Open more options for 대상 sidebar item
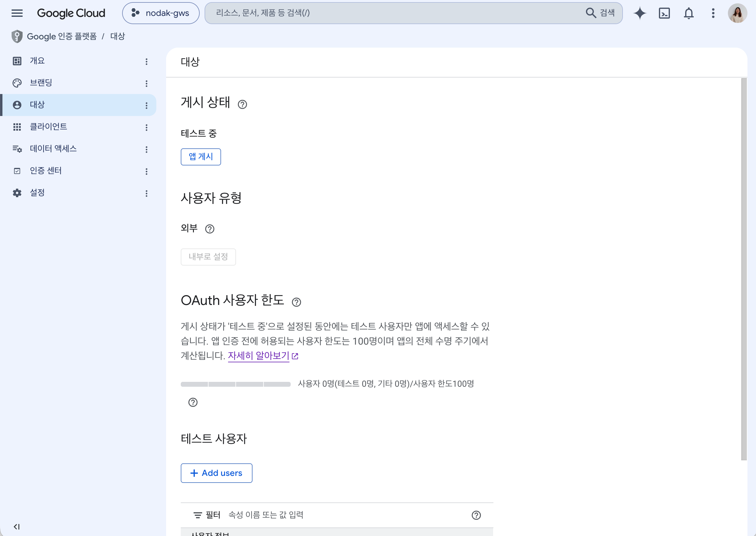This screenshot has height=536, width=756. point(147,106)
